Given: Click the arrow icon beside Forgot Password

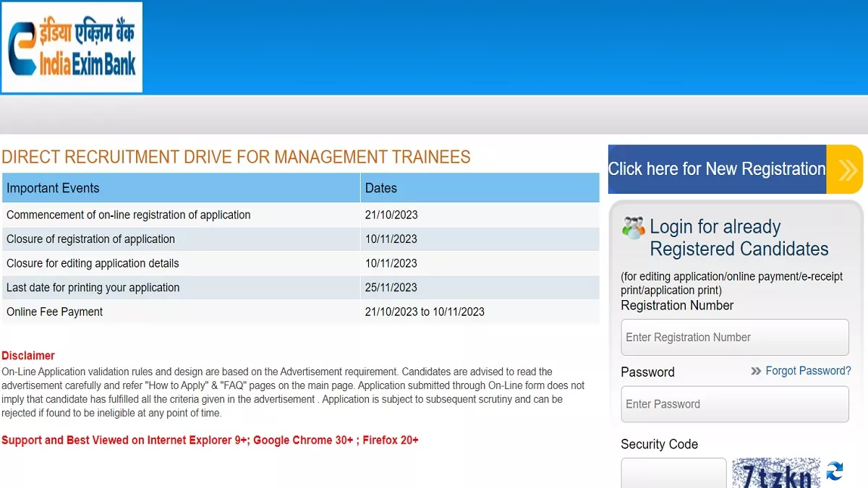Looking at the screenshot, I should tap(756, 371).
